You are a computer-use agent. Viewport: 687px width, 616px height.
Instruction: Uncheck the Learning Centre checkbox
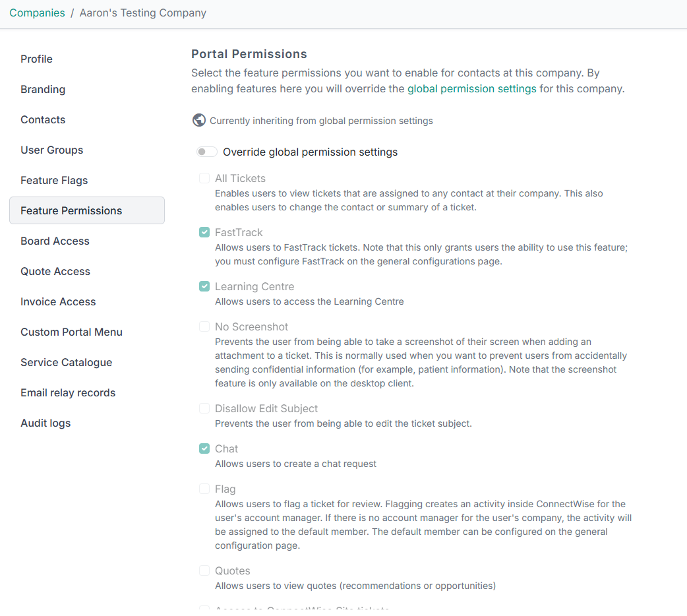204,286
